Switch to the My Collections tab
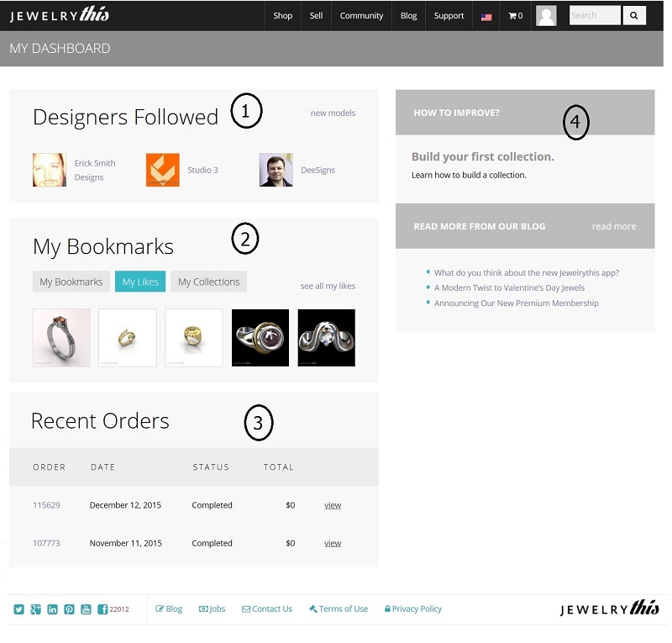This screenshot has height=643, width=672. point(208,282)
